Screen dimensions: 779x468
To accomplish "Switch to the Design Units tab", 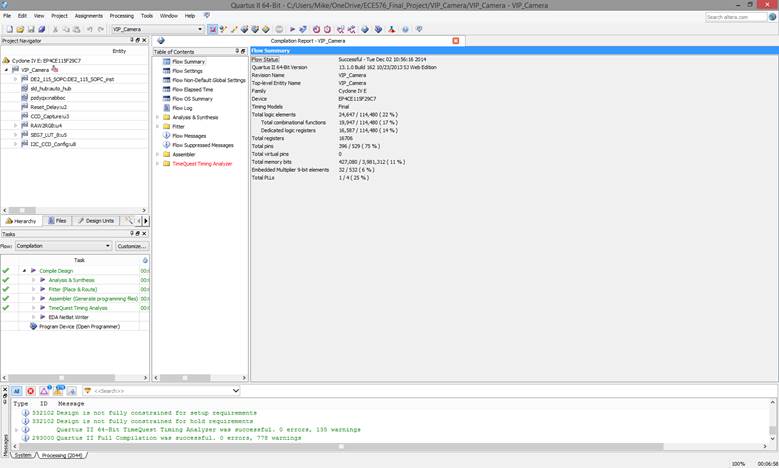I will (96, 221).
